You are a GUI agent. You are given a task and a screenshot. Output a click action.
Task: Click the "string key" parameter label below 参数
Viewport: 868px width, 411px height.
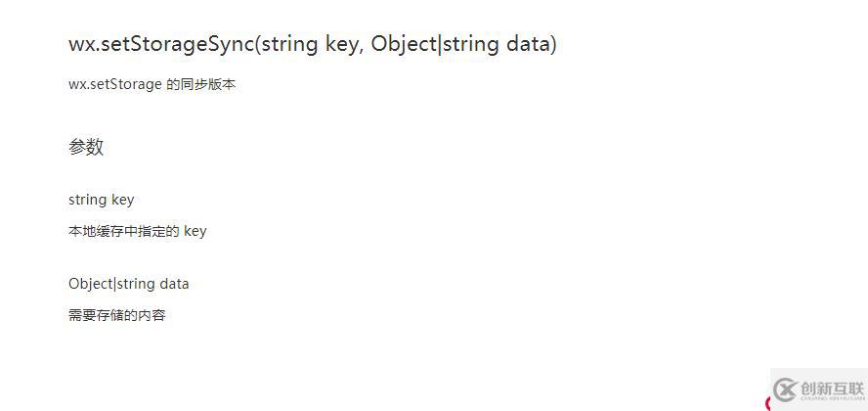point(102,200)
